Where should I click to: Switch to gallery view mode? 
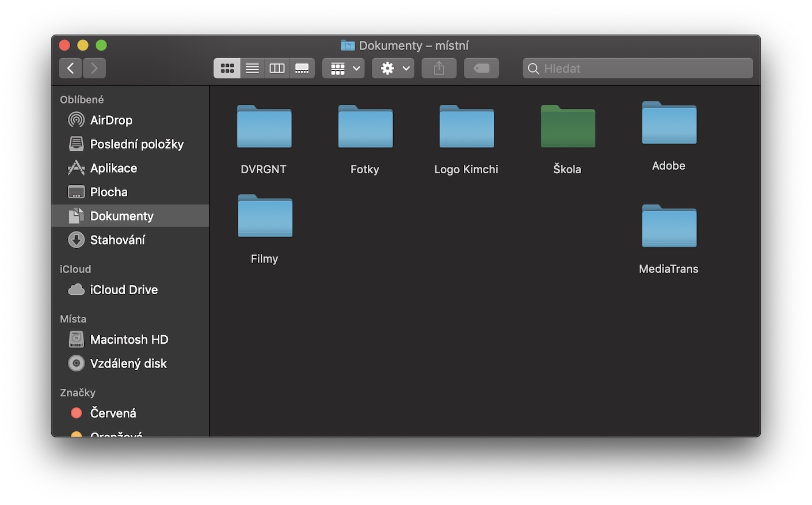point(302,69)
